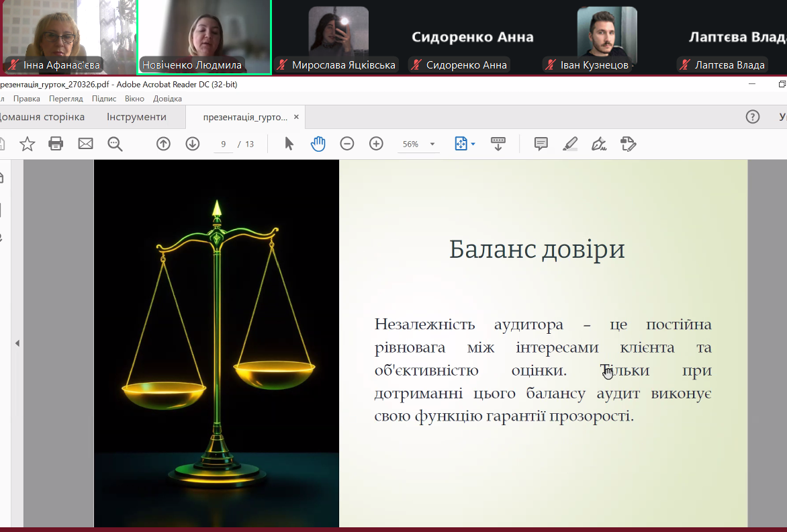Toggle the Hand pan tool
The image size is (787, 532).
coord(318,144)
